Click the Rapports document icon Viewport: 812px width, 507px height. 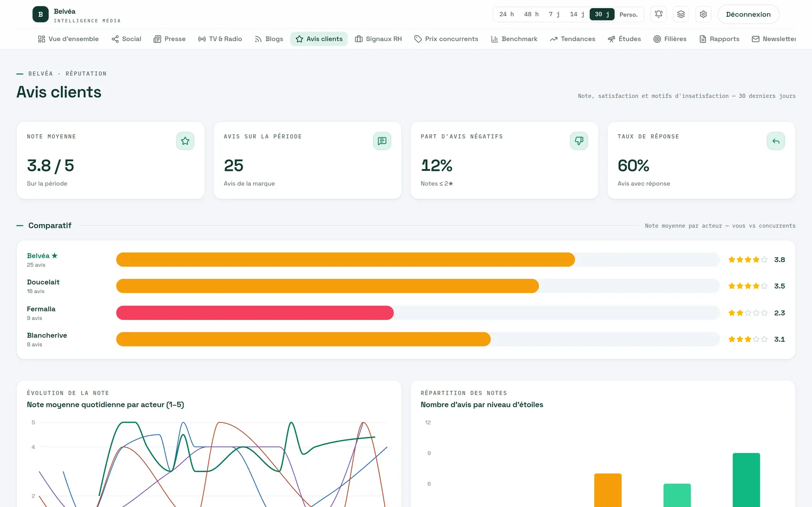pyautogui.click(x=703, y=39)
